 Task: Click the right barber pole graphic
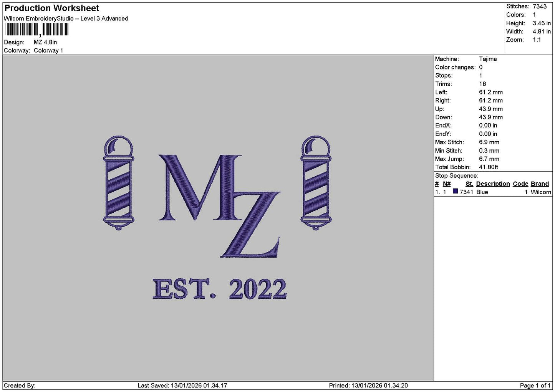tap(316, 183)
